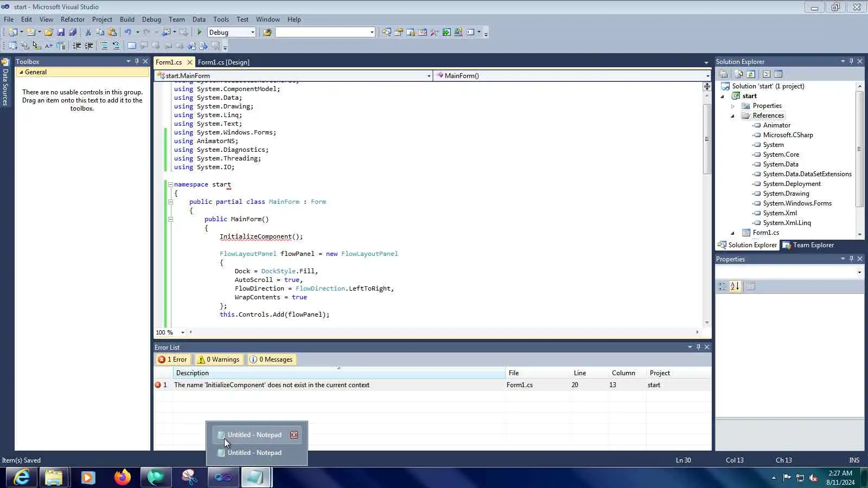This screenshot has height=488, width=868.
Task: Open the Refactor menu
Action: [73, 20]
